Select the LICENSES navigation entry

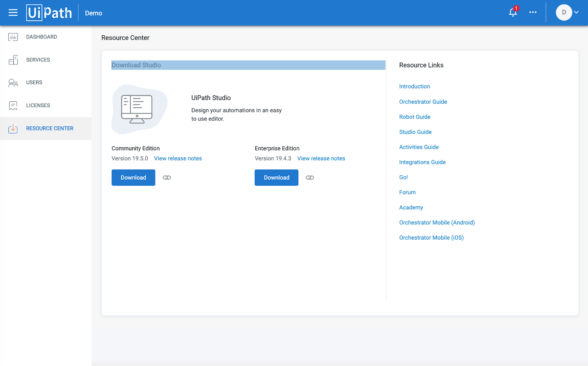pyautogui.click(x=38, y=105)
